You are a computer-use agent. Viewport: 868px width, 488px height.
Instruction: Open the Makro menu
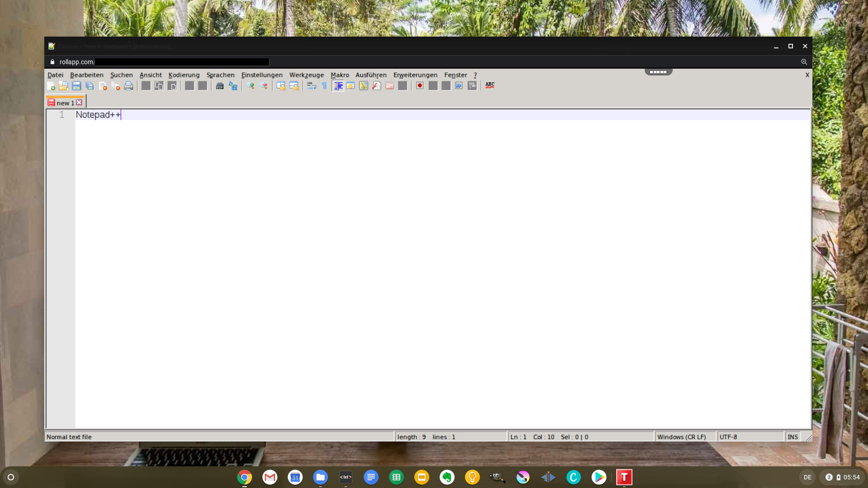(x=340, y=75)
